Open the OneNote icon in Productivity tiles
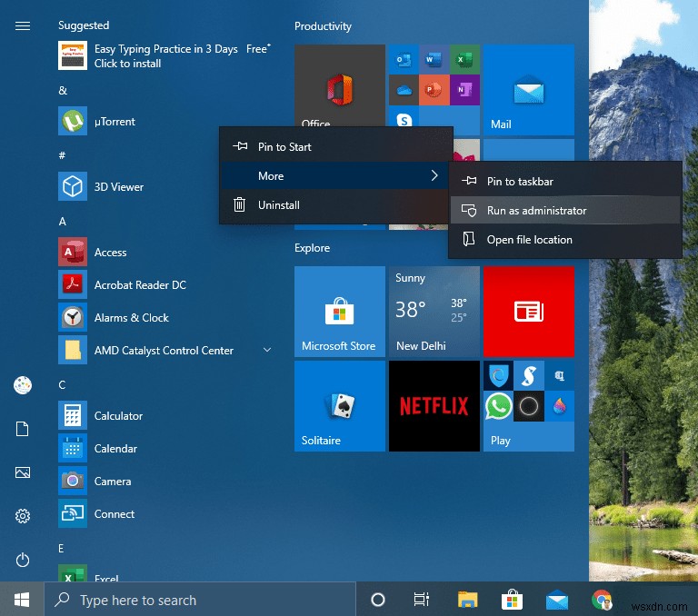 pyautogui.click(x=464, y=90)
